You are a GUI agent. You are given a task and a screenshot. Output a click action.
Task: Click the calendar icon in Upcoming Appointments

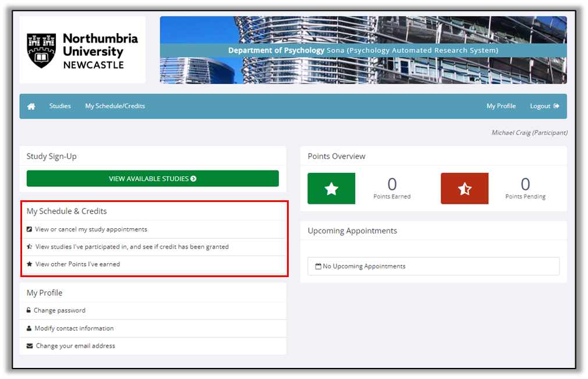coord(318,267)
